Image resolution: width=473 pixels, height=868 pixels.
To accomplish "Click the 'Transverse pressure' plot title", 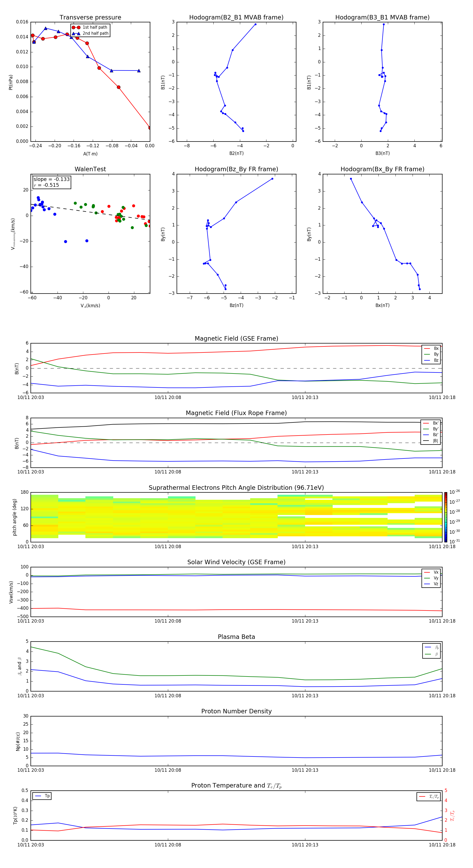I will point(90,17).
